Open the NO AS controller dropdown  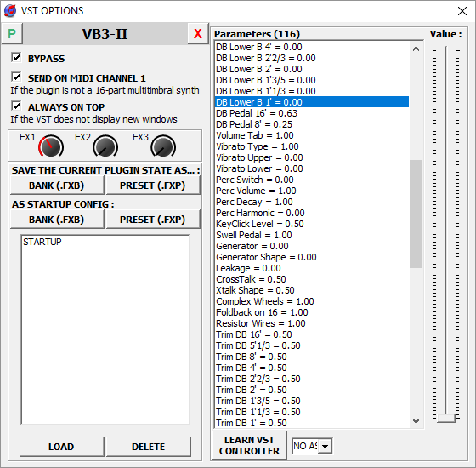(325, 447)
